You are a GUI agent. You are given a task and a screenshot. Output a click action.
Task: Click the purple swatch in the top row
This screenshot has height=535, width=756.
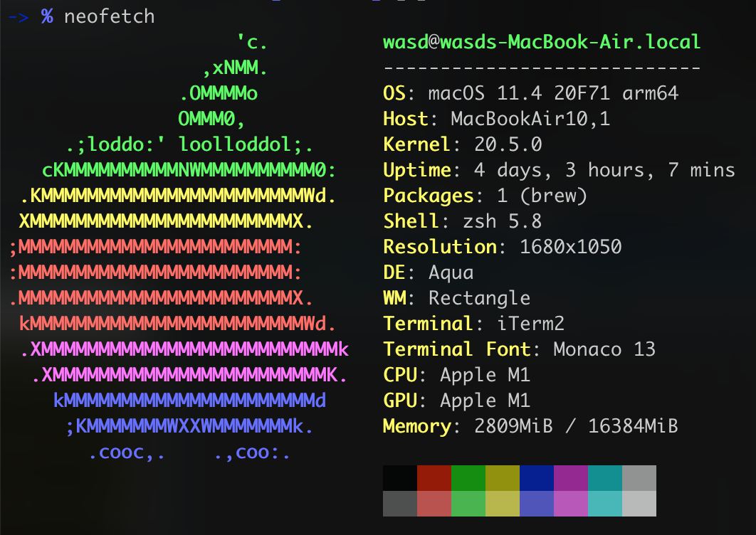click(x=571, y=478)
